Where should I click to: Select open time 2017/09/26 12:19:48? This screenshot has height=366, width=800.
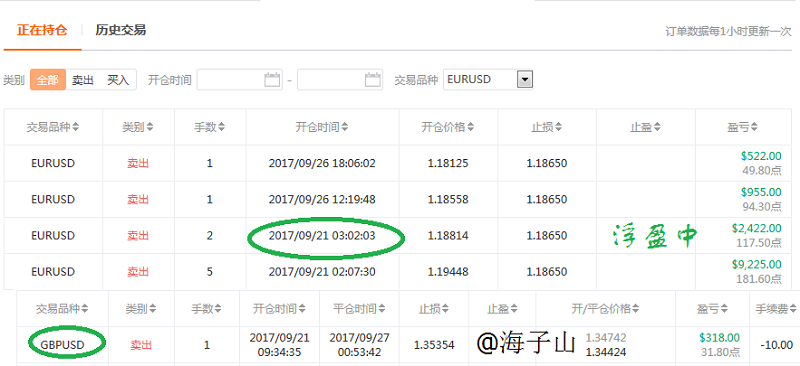coord(322,199)
